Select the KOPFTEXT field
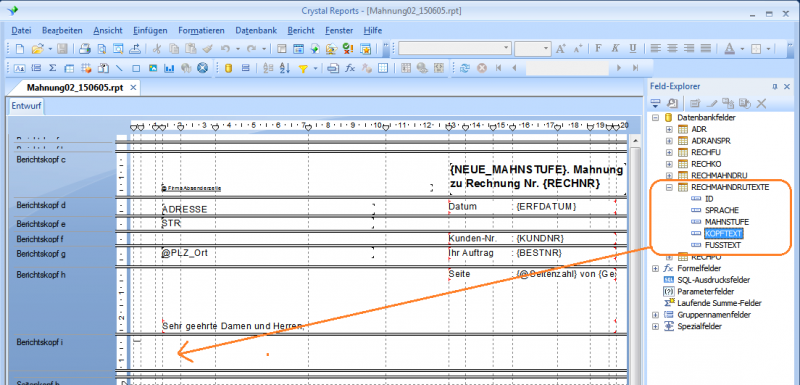Image resolution: width=800 pixels, height=385 pixels. (723, 234)
